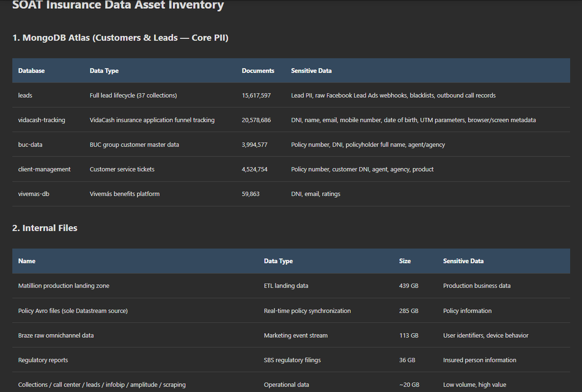The height and width of the screenshot is (392, 582).
Task: Click the Sensitive Data header in Internal Files
Action: pyautogui.click(x=463, y=261)
